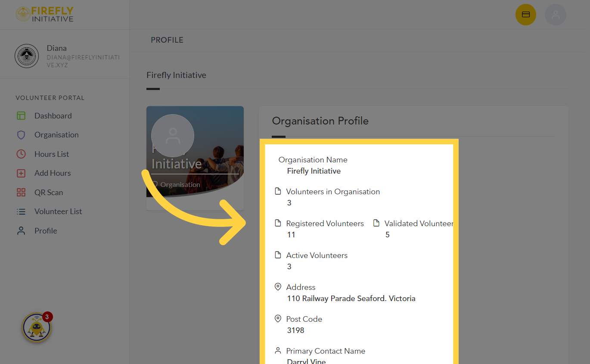Open the chatbot assistant with notification badge
The width and height of the screenshot is (590, 364).
point(37,327)
